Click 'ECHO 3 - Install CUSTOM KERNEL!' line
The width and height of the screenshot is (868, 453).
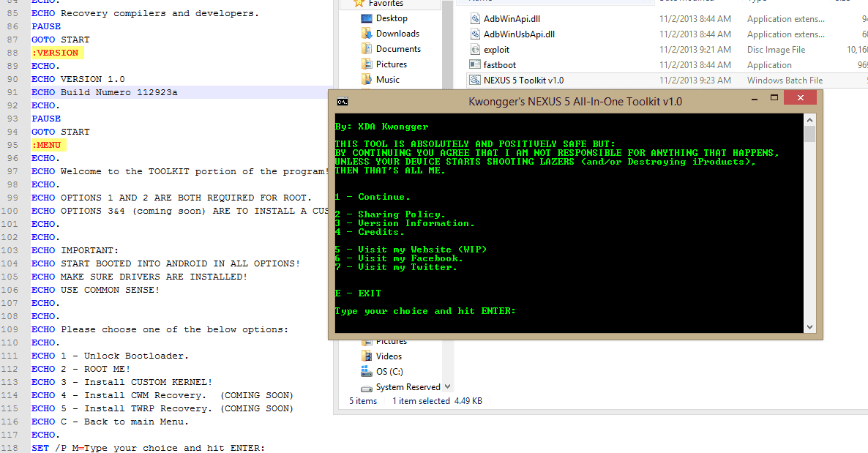pyautogui.click(x=121, y=382)
